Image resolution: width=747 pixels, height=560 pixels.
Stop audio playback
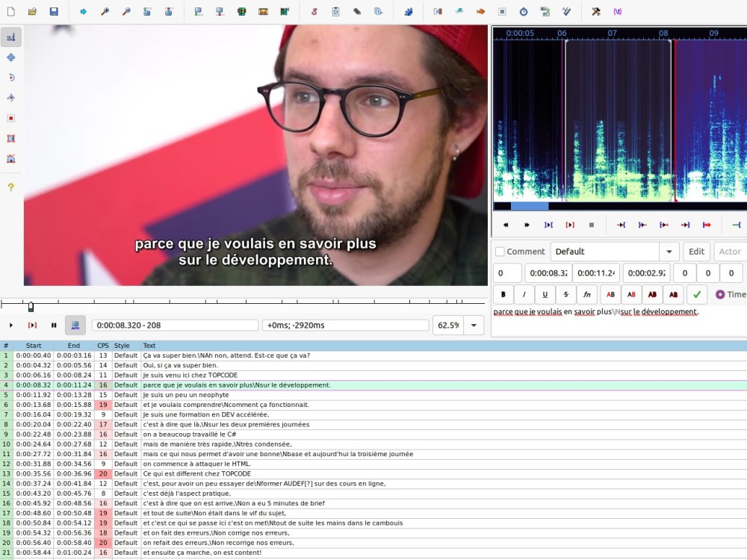(x=591, y=225)
